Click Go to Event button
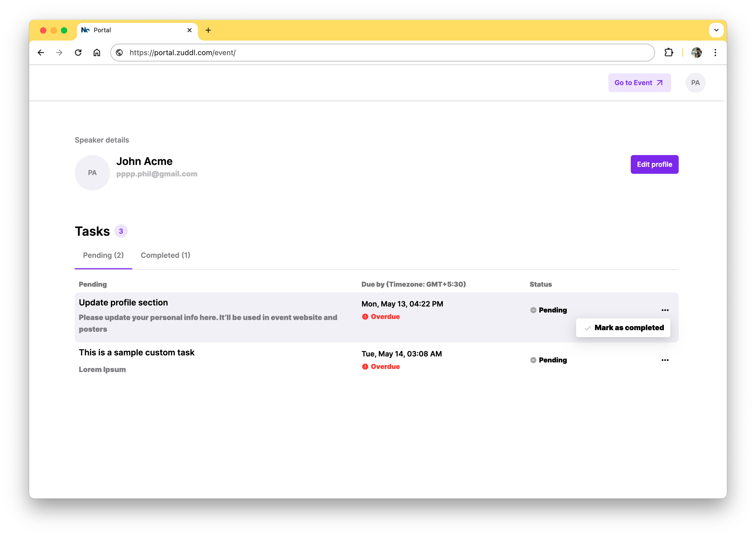 [x=639, y=83]
